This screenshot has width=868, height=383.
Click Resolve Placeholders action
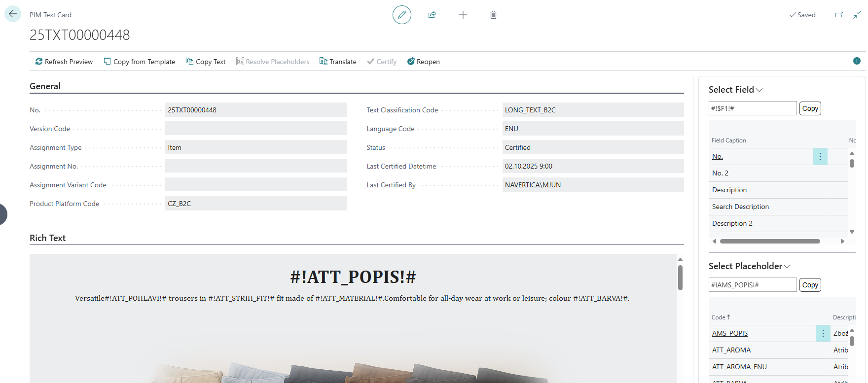pos(273,62)
